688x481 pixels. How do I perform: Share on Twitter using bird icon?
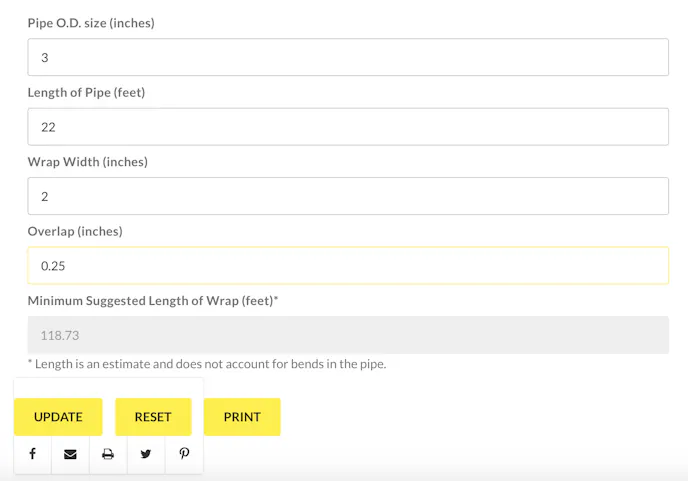(x=146, y=454)
